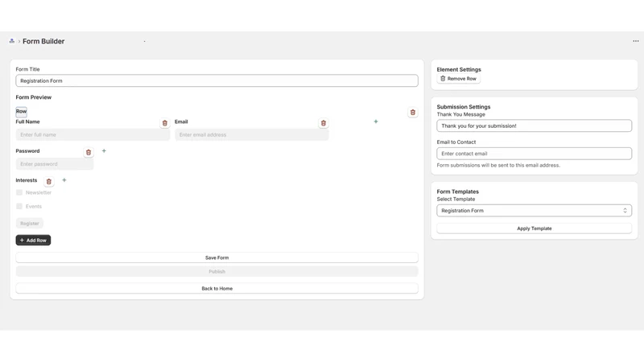Add a field next to Email with the plus icon
644x362 pixels.
376,121
